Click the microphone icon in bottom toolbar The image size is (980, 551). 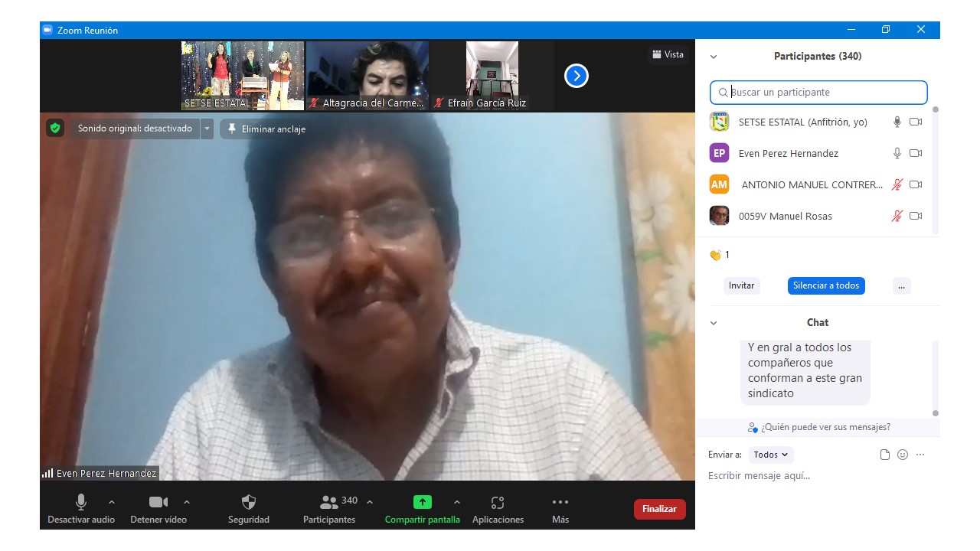[x=80, y=502]
